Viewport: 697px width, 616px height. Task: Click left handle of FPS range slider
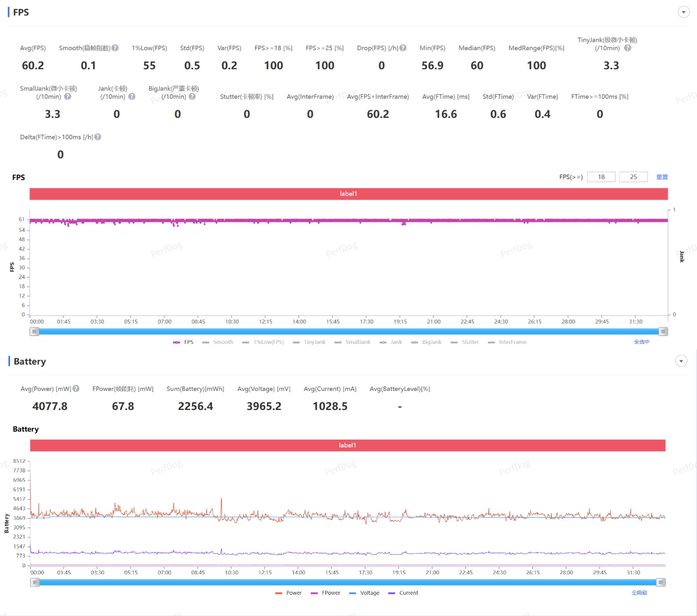(34, 332)
